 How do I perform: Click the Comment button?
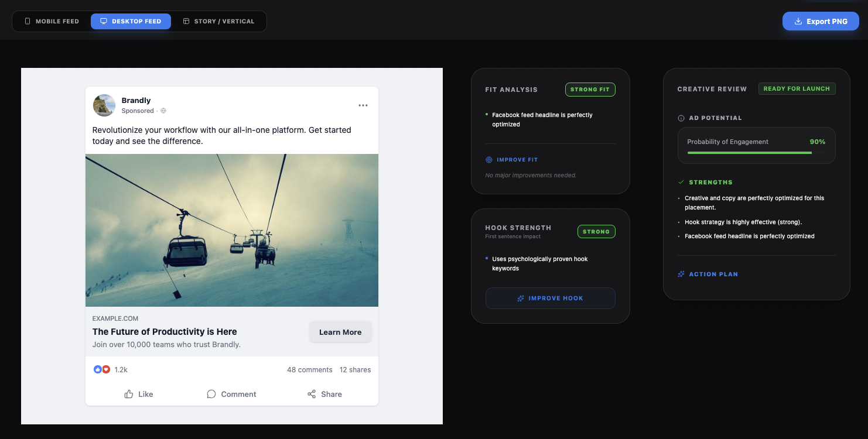click(232, 394)
